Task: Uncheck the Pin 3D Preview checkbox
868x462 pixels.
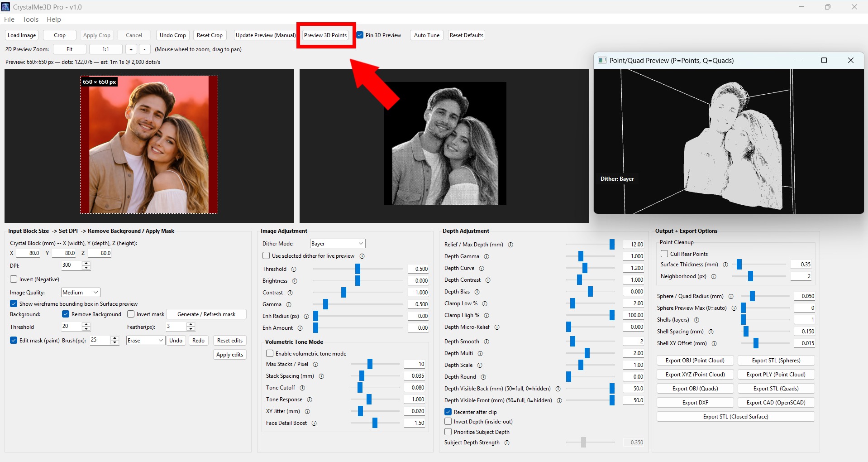Action: [x=360, y=35]
